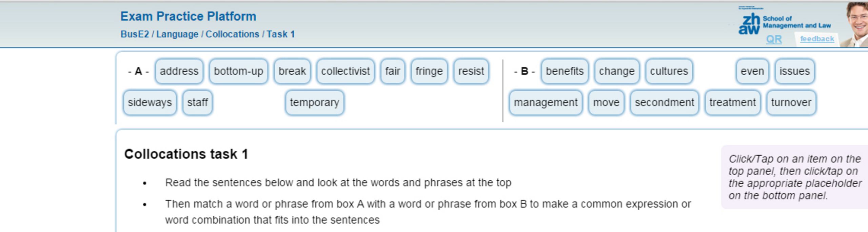
Task: Click the Exam Practice Platform title
Action: [188, 16]
